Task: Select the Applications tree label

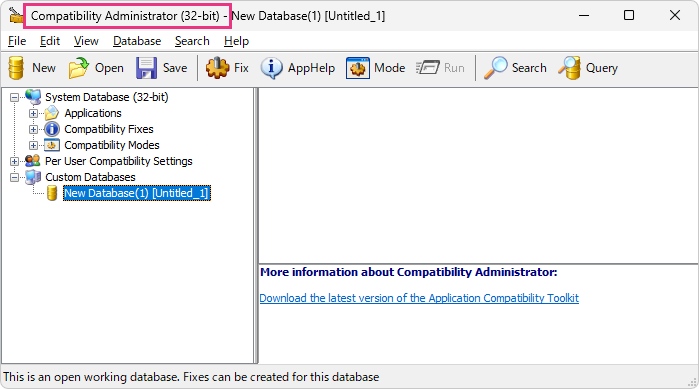Action: 93,113
